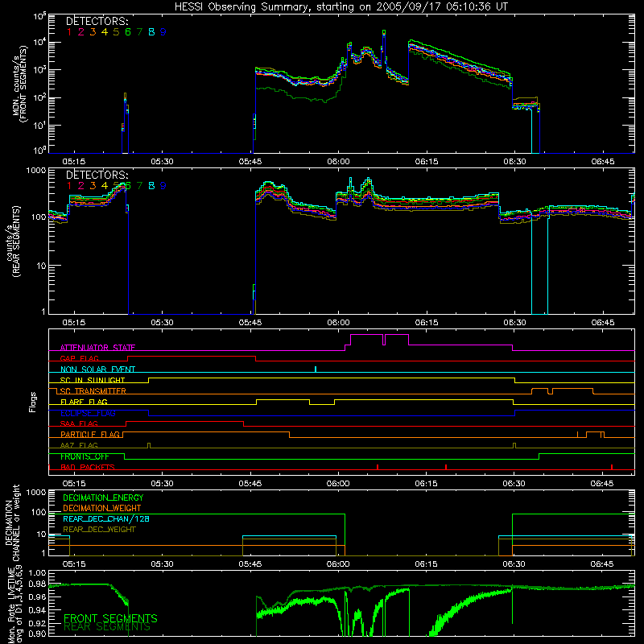Select dark green detector number 7 in rear segments legend
The width and height of the screenshot is (644, 644).
tap(139, 186)
